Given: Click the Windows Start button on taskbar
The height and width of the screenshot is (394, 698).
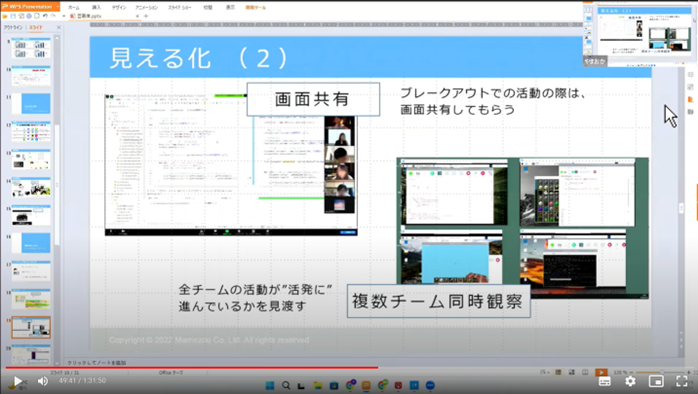Looking at the screenshot, I should (270, 386).
